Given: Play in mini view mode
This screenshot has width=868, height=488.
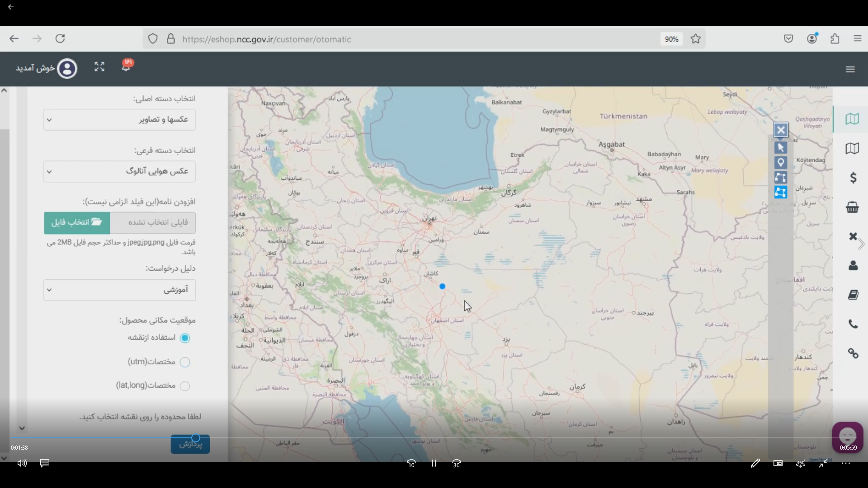Looking at the screenshot, I should pos(778,463).
